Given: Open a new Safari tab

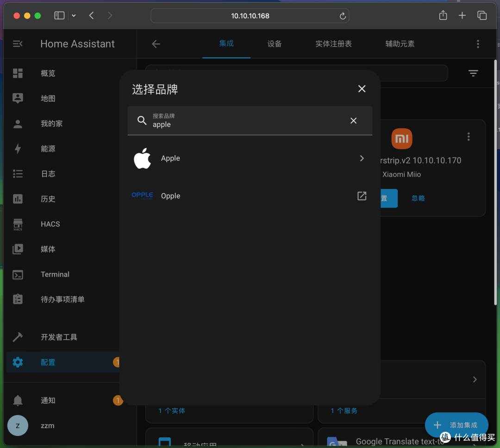Looking at the screenshot, I should click(462, 15).
